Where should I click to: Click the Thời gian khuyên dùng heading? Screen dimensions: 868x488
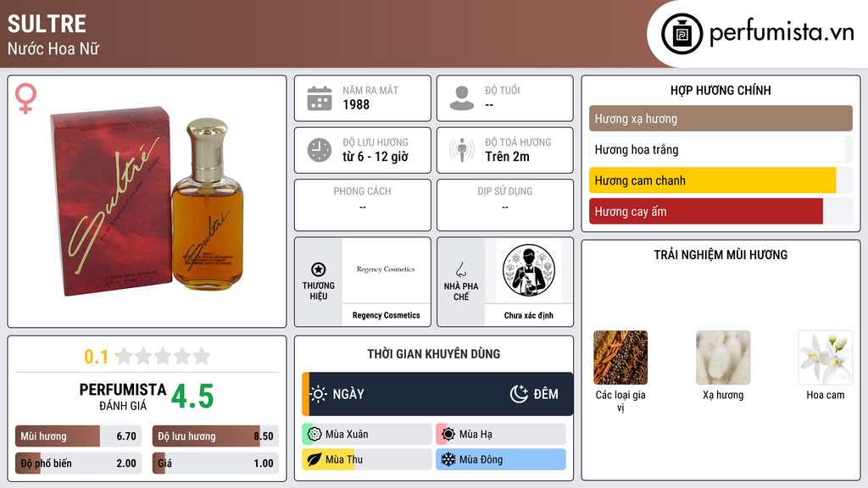(x=433, y=354)
